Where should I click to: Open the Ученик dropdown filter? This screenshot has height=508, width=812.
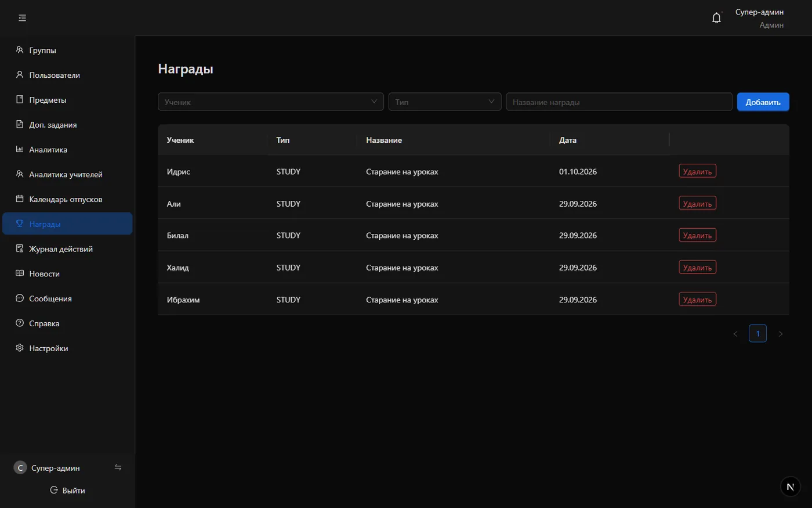click(271, 102)
